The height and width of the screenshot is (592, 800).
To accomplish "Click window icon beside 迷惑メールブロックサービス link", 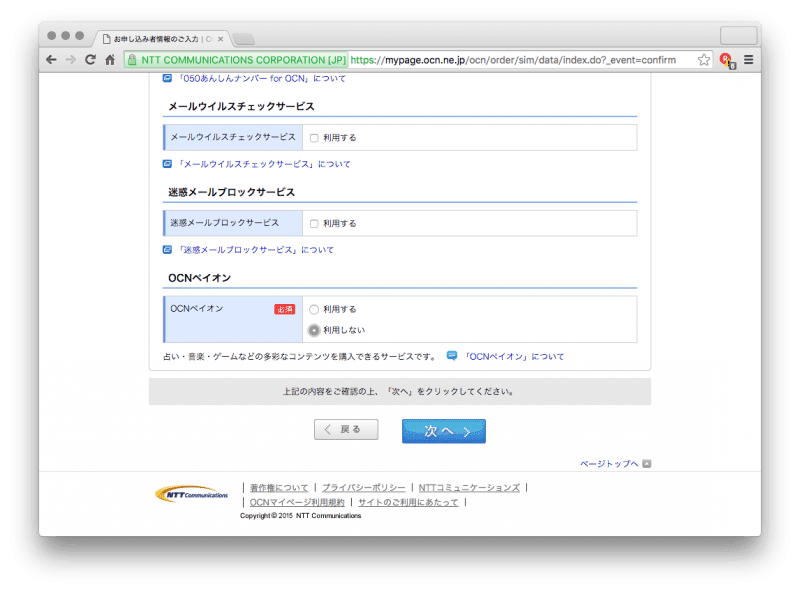I will pyautogui.click(x=167, y=250).
